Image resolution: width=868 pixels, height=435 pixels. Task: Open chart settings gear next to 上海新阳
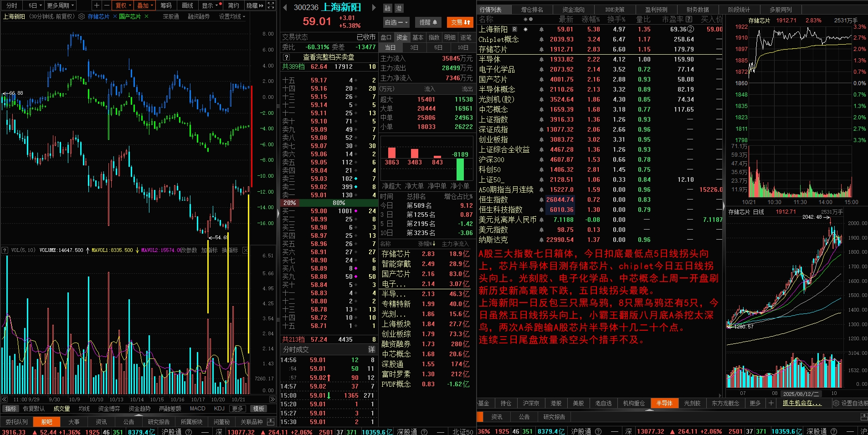click(82, 16)
